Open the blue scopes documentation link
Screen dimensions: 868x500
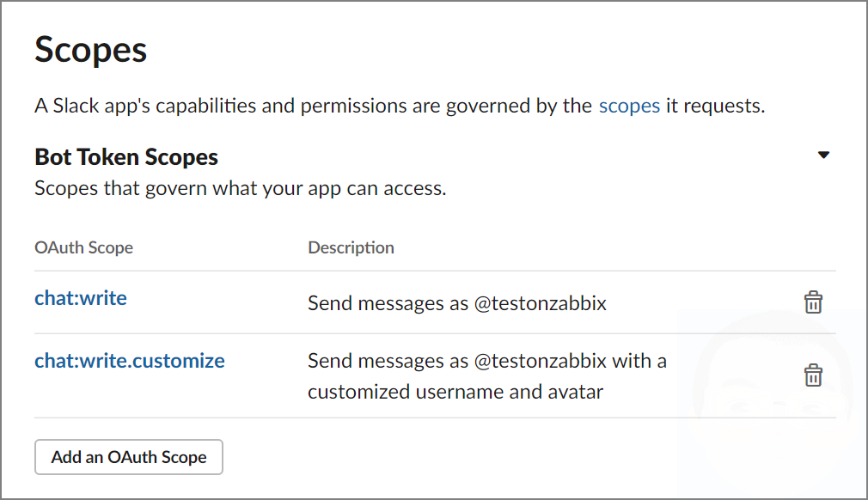pyautogui.click(x=629, y=106)
